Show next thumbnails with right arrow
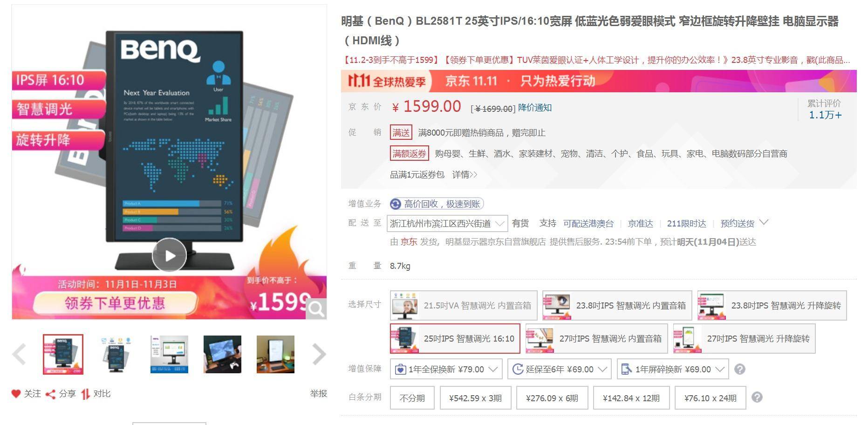This screenshot has width=868, height=425. tap(319, 354)
